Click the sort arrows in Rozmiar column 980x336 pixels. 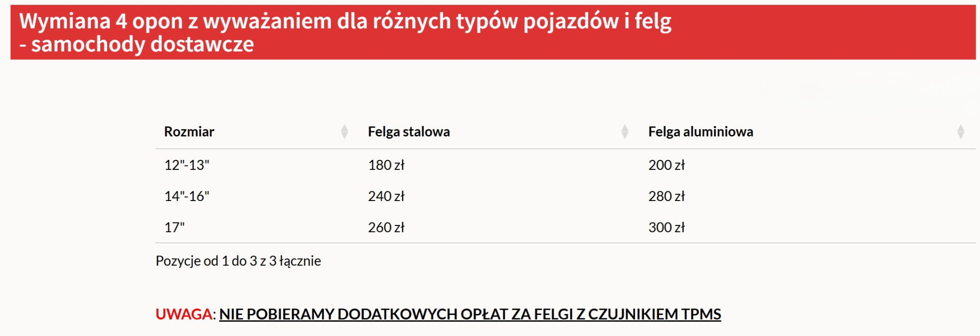tap(344, 132)
